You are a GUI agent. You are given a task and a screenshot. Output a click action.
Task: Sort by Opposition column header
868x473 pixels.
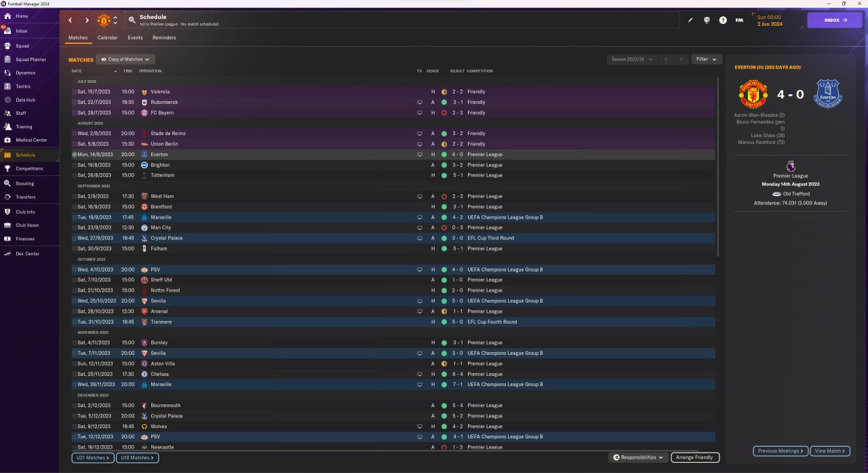(150, 71)
